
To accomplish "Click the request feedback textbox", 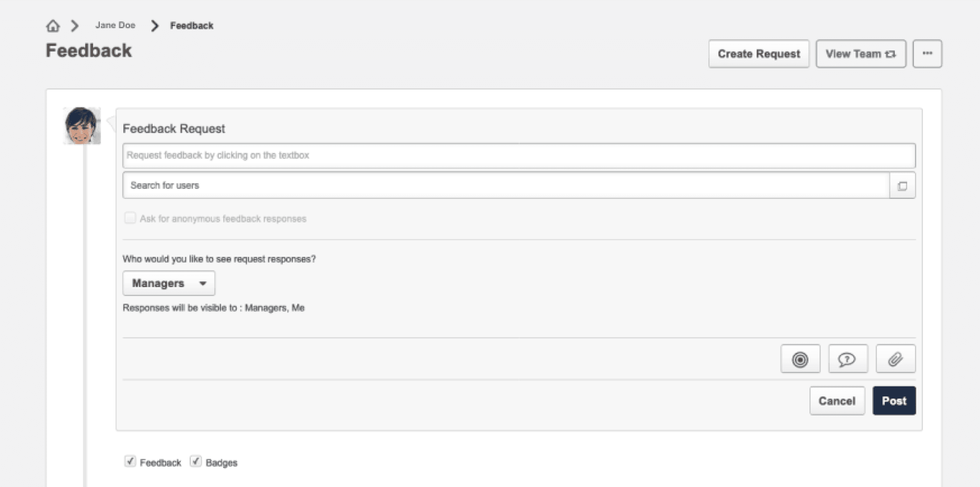I will (x=518, y=155).
